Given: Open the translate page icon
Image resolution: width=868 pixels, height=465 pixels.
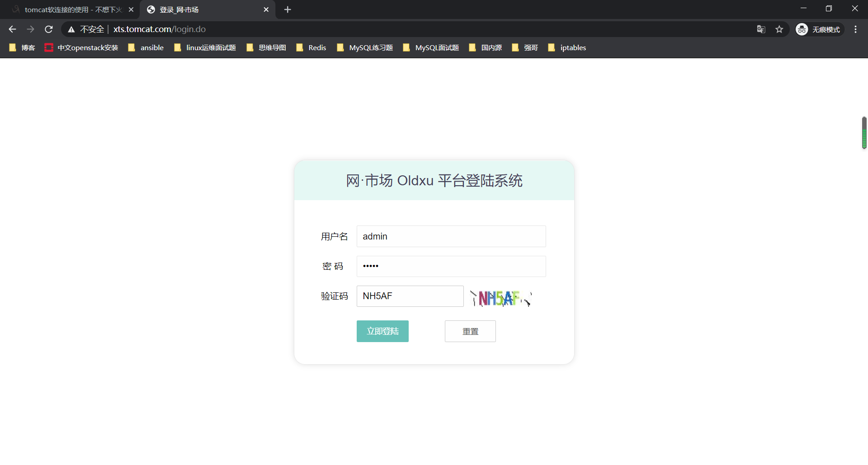Looking at the screenshot, I should click(x=761, y=29).
